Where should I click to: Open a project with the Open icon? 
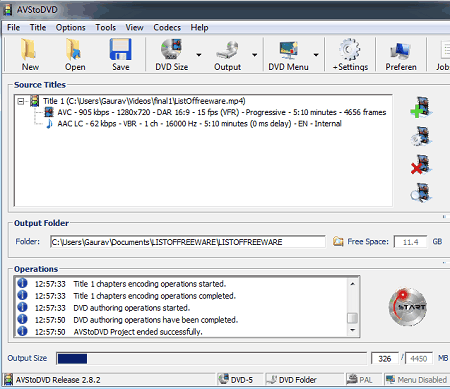pyautogui.click(x=74, y=49)
